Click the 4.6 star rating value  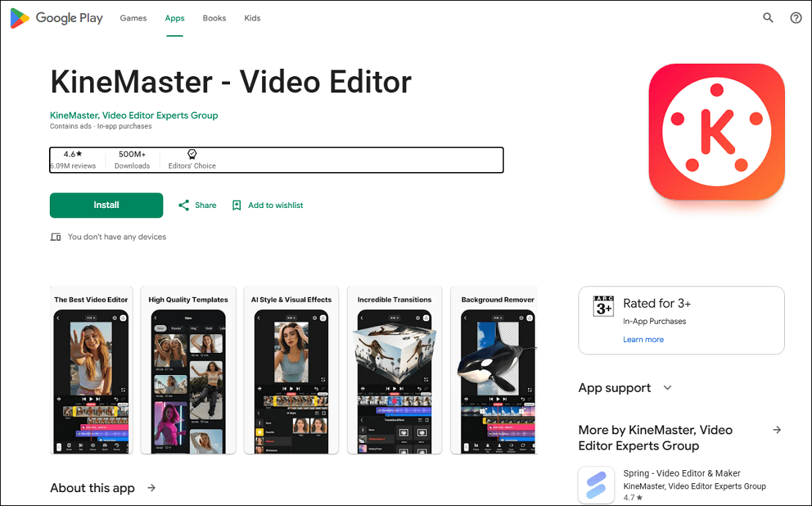(x=73, y=154)
